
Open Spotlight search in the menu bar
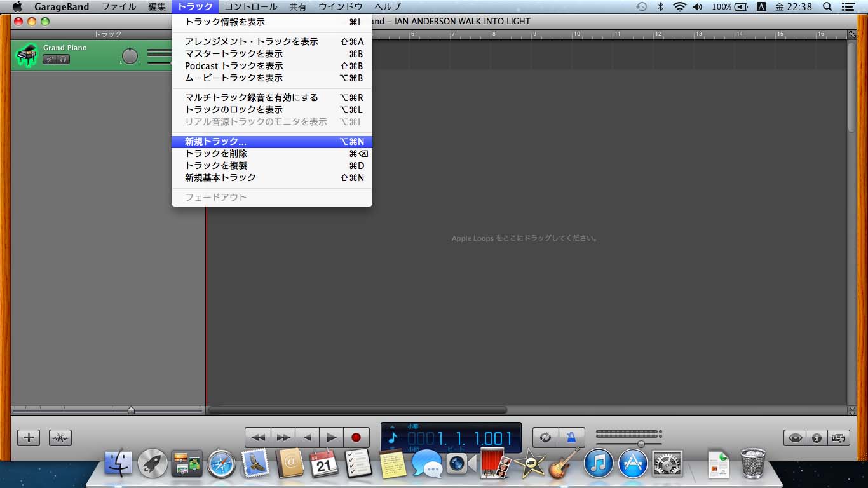pyautogui.click(x=827, y=7)
